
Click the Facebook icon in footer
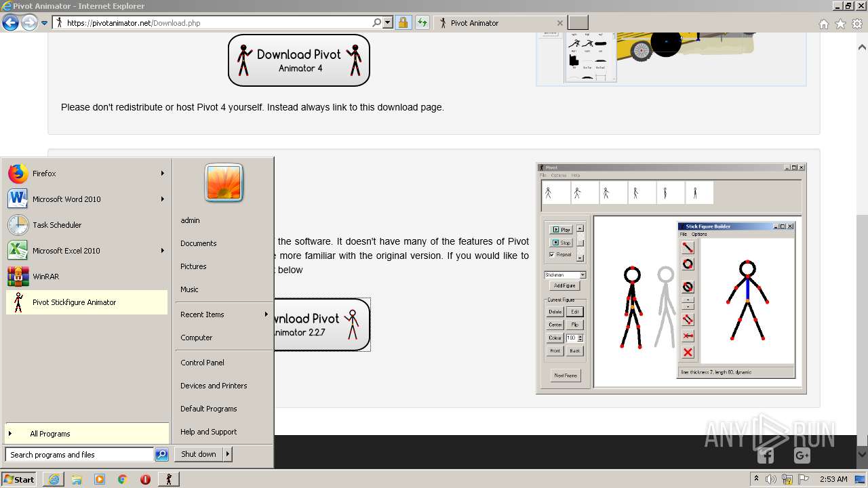(766, 455)
